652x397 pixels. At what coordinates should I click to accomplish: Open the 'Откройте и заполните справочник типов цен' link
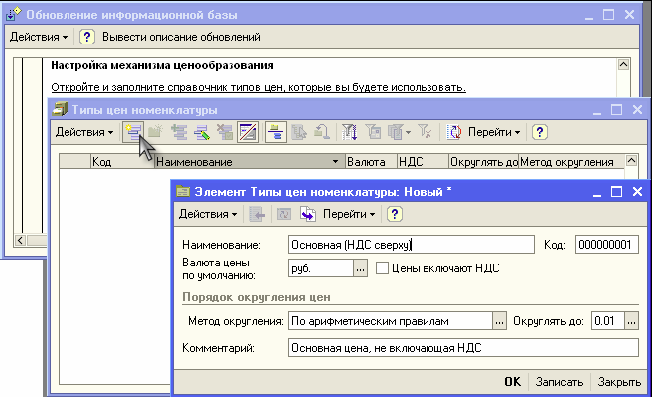[258, 87]
